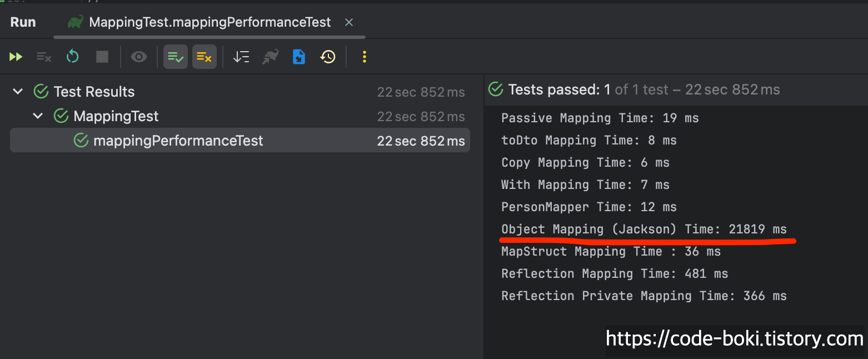Toggle the eye watch icon
The height and width of the screenshot is (359, 868).
pyautogui.click(x=138, y=57)
